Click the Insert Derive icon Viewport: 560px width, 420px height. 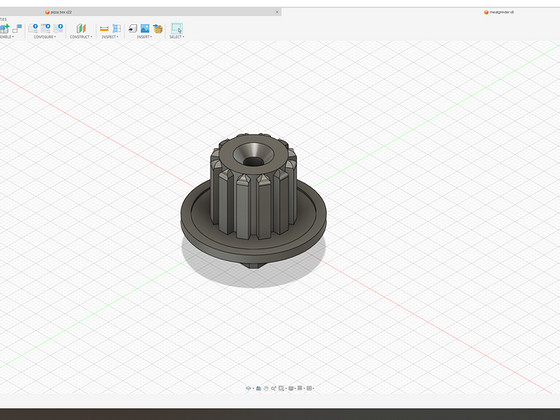(x=132, y=29)
